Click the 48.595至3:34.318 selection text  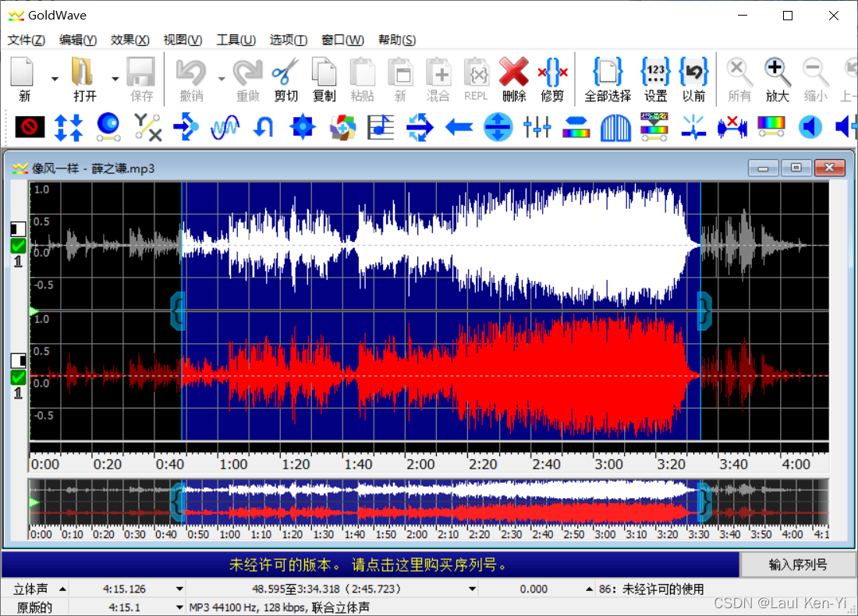(x=326, y=589)
